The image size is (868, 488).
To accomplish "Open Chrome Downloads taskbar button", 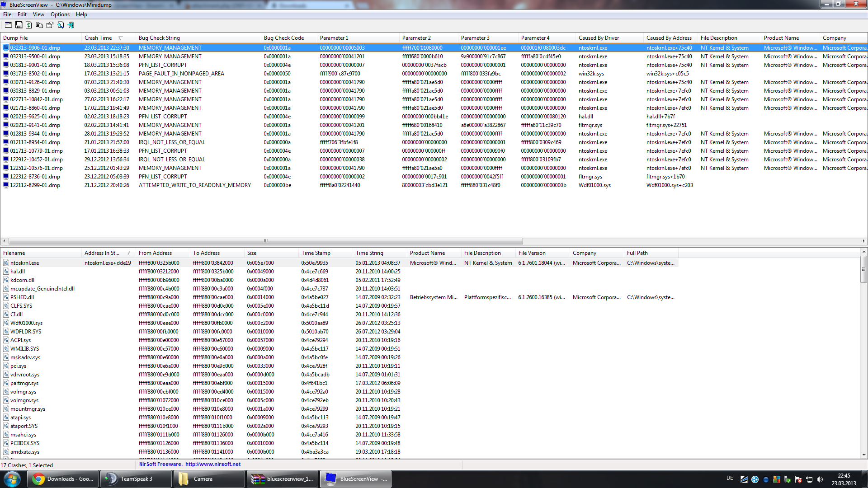I will pos(63,479).
